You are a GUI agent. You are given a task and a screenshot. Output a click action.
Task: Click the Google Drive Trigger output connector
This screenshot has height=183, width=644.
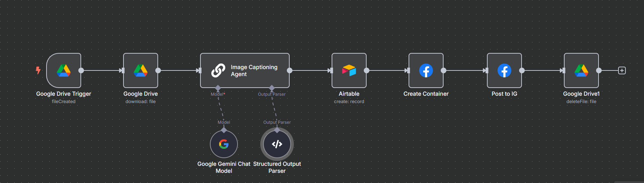81,70
